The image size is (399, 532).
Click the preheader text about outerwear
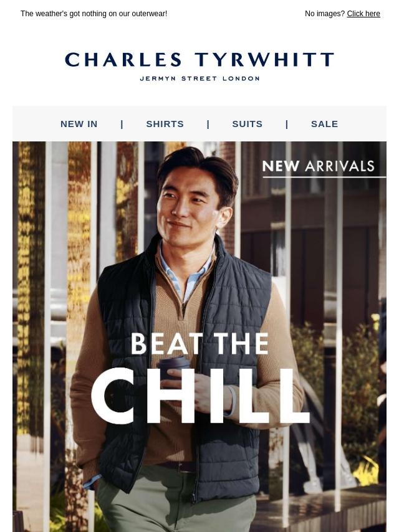click(x=94, y=14)
